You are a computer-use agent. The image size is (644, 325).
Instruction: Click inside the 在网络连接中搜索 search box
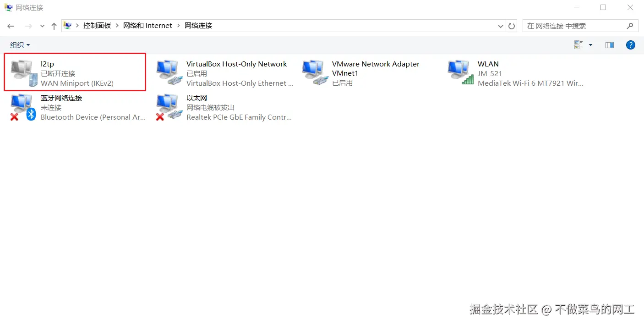[573, 26]
